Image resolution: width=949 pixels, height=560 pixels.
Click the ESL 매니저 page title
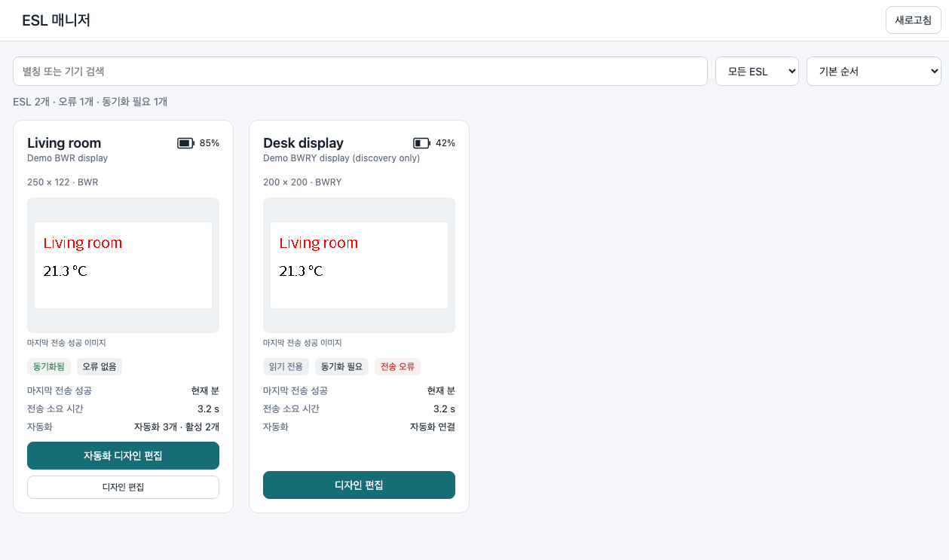(57, 20)
